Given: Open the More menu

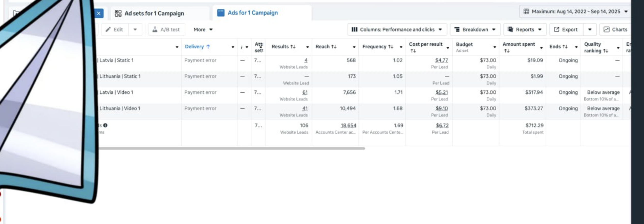Looking at the screenshot, I should click(203, 29).
